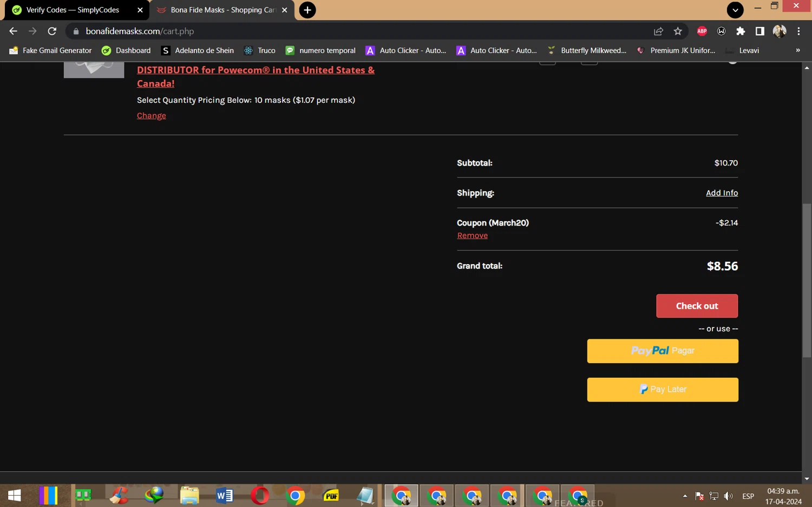Open the Chrome three-dot menu

tap(798, 31)
